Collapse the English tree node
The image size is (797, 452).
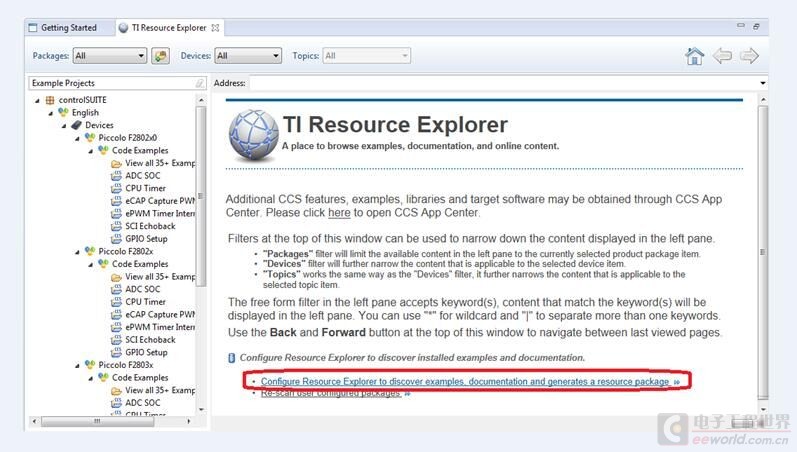point(50,113)
